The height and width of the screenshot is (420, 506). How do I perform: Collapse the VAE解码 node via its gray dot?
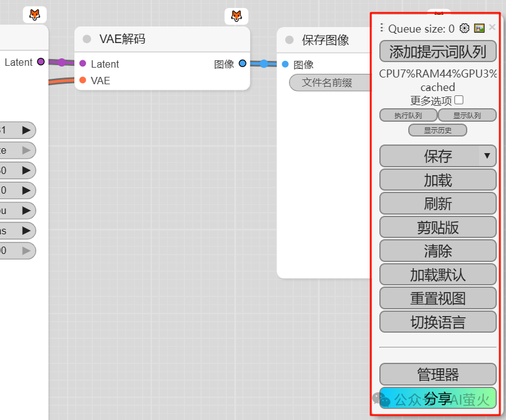pyautogui.click(x=87, y=39)
